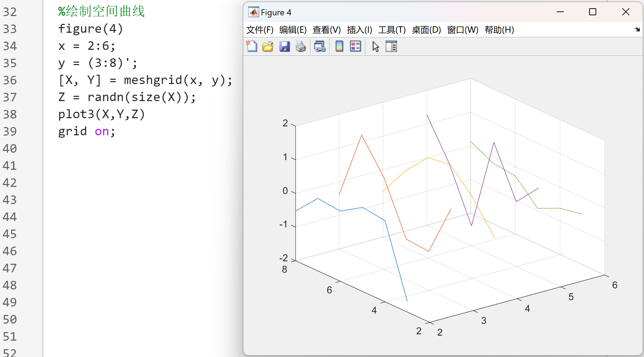Viewport: 644px width, 357px height.
Task: Click line number 32 in the gutter
Action: pos(10,12)
